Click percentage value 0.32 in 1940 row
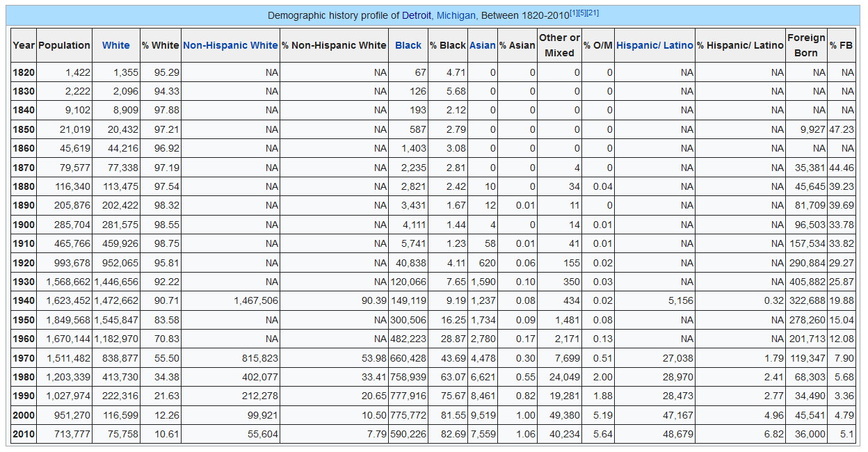868x452 pixels. 773,300
